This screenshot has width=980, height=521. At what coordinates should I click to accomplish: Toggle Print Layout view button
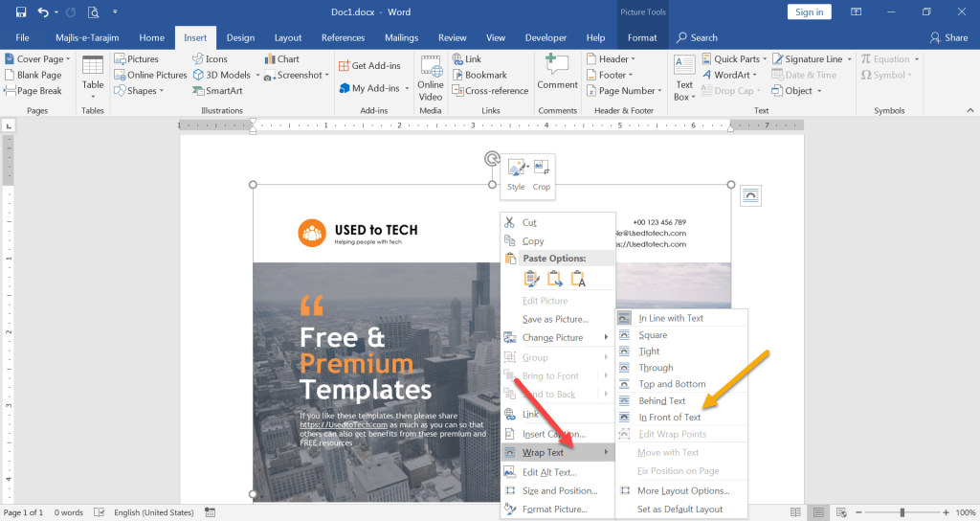tap(818, 512)
